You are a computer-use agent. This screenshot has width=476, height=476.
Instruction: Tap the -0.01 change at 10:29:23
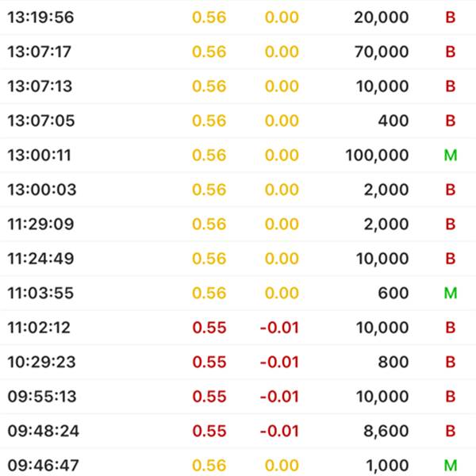(x=279, y=362)
